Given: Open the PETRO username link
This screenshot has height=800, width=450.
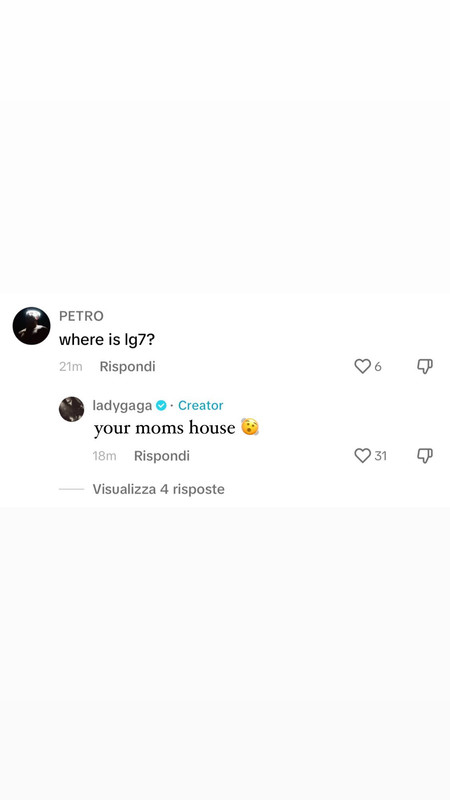Looking at the screenshot, I should pyautogui.click(x=81, y=316).
